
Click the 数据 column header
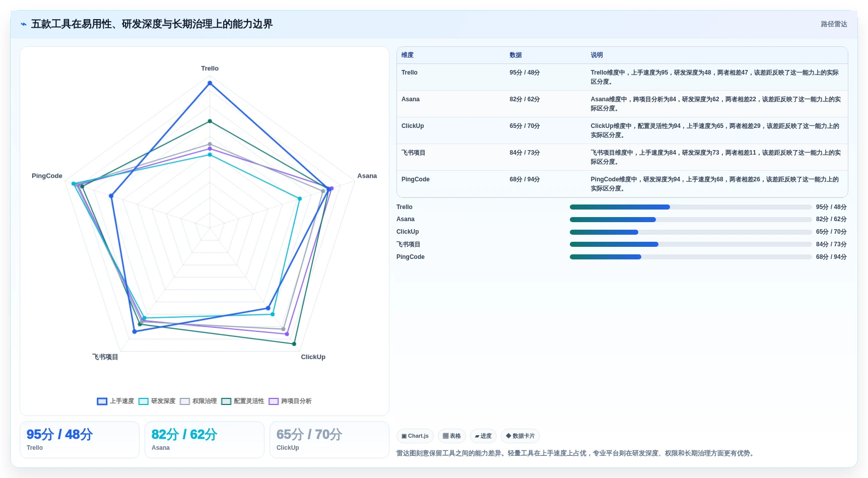(515, 55)
